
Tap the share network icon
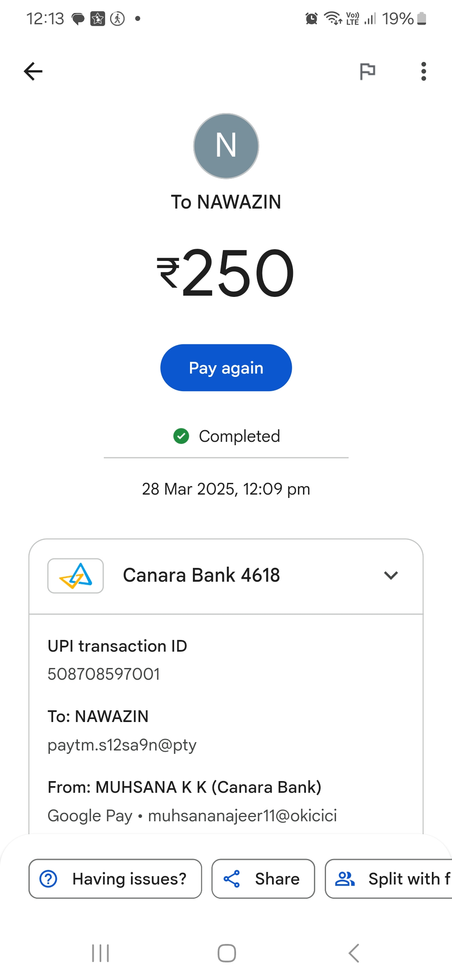tap(231, 879)
